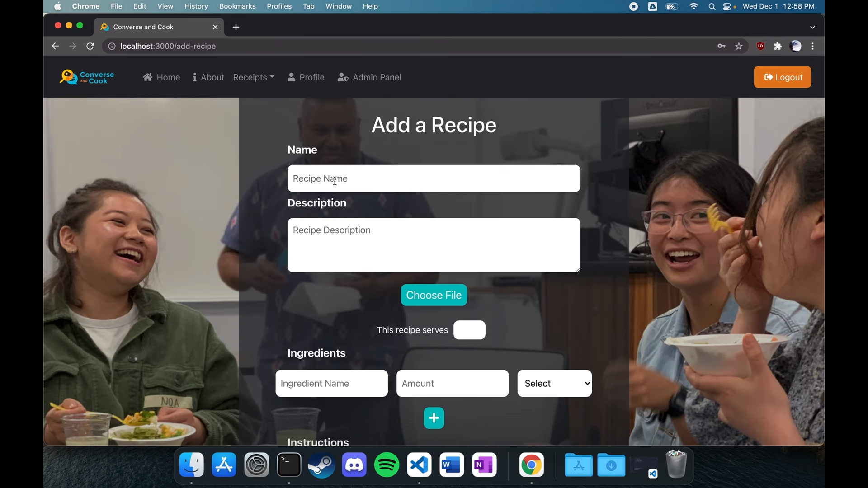Bookmark page with the star icon
This screenshot has height=488, width=868.
coord(739,46)
